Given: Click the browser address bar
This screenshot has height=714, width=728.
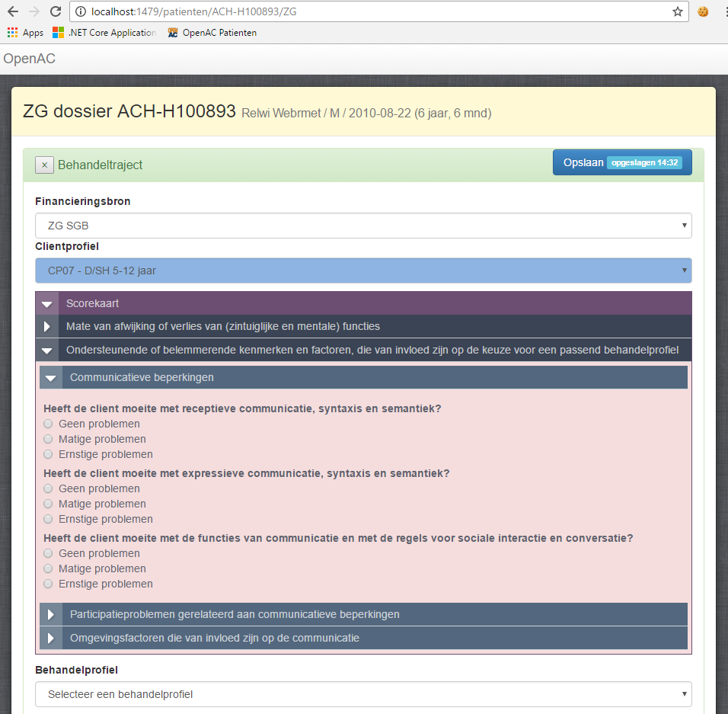Looking at the screenshot, I should coord(366,11).
